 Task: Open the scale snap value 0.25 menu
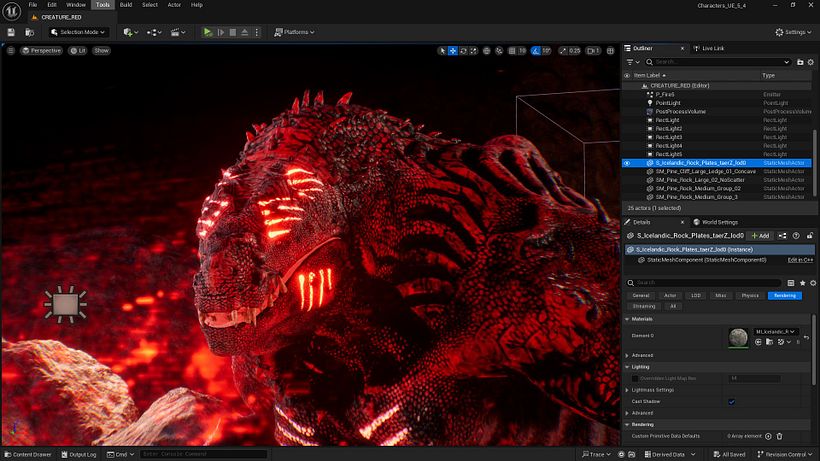[x=575, y=51]
